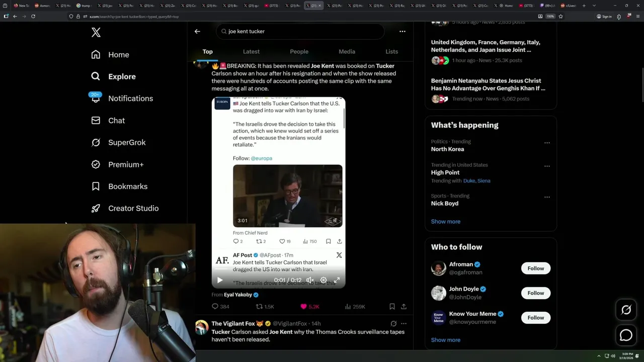The image size is (644, 362).
Task: Open more options for High Point trend
Action: (547, 166)
